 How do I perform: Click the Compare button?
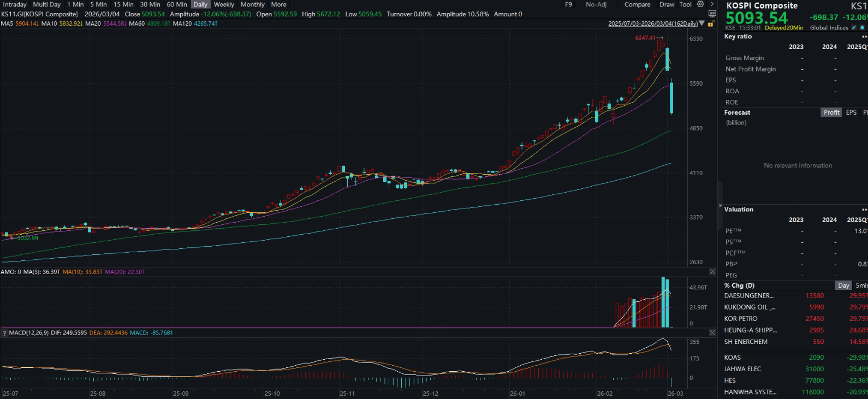pyautogui.click(x=637, y=4)
